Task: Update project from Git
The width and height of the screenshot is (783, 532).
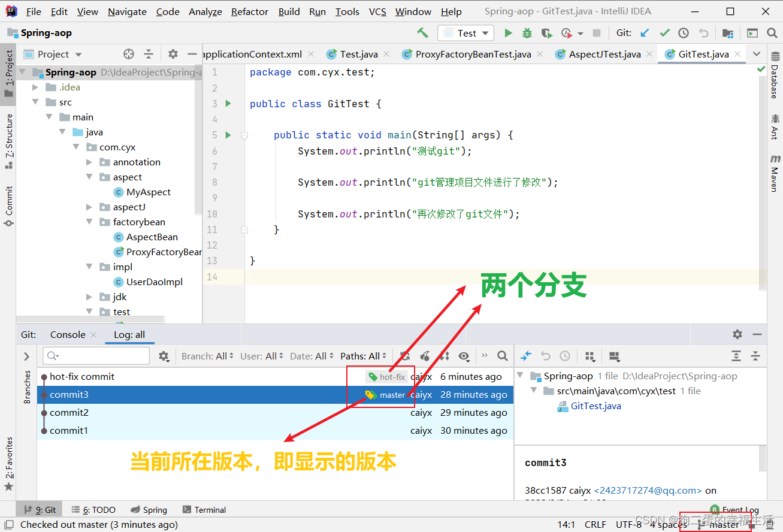Action: pyautogui.click(x=645, y=33)
